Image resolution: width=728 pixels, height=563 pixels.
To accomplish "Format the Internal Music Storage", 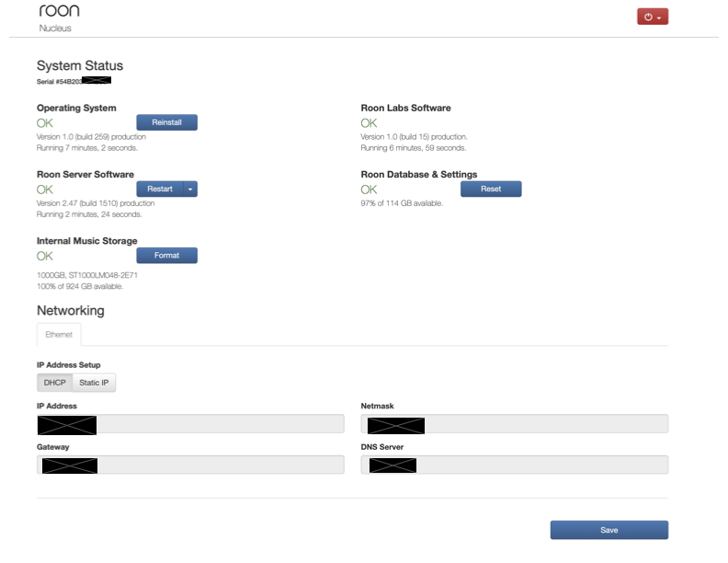I will point(166,255).
